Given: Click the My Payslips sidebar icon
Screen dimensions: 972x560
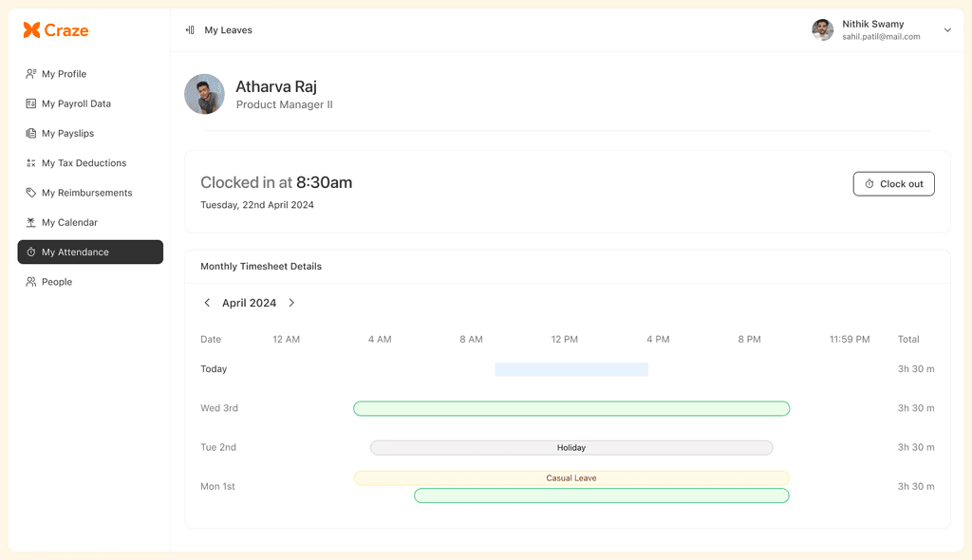Looking at the screenshot, I should 31,133.
